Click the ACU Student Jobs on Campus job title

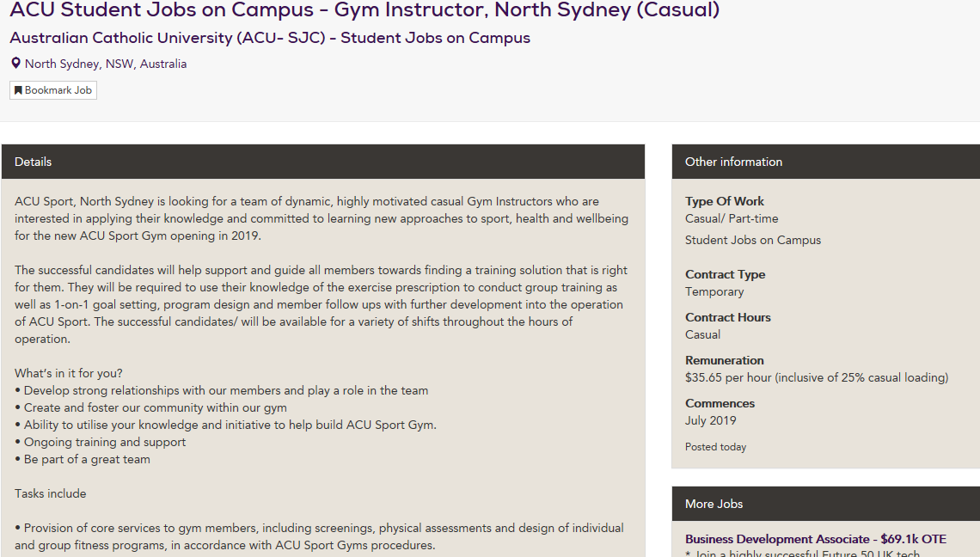[365, 10]
